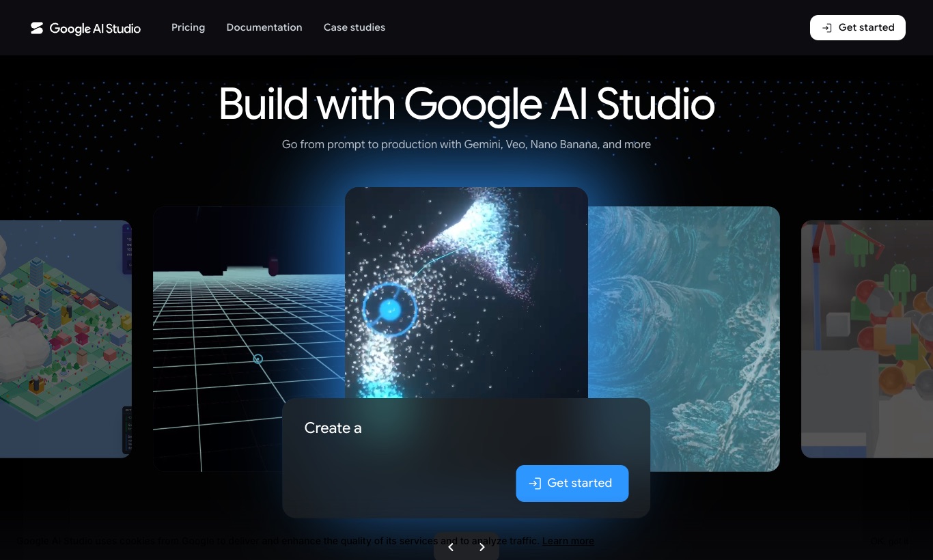Advance to the next carousel slide arrow
Screen dimensions: 933x560
482,547
